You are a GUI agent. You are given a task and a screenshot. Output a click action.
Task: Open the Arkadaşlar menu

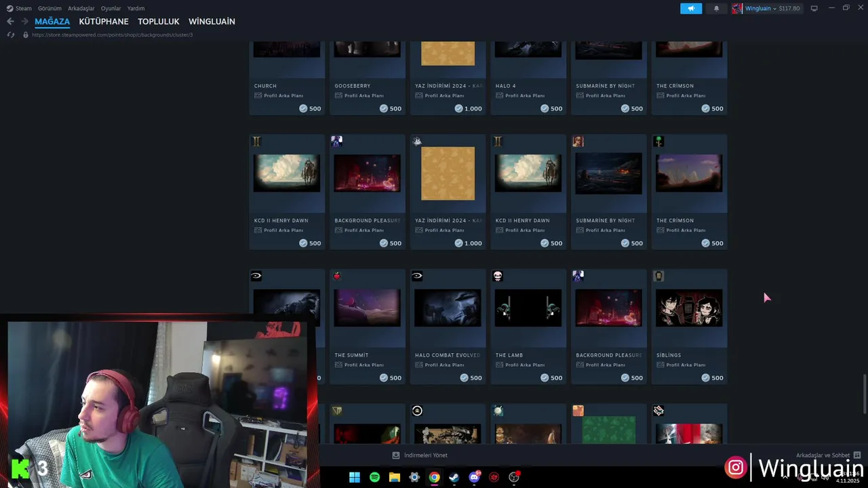[x=81, y=8]
